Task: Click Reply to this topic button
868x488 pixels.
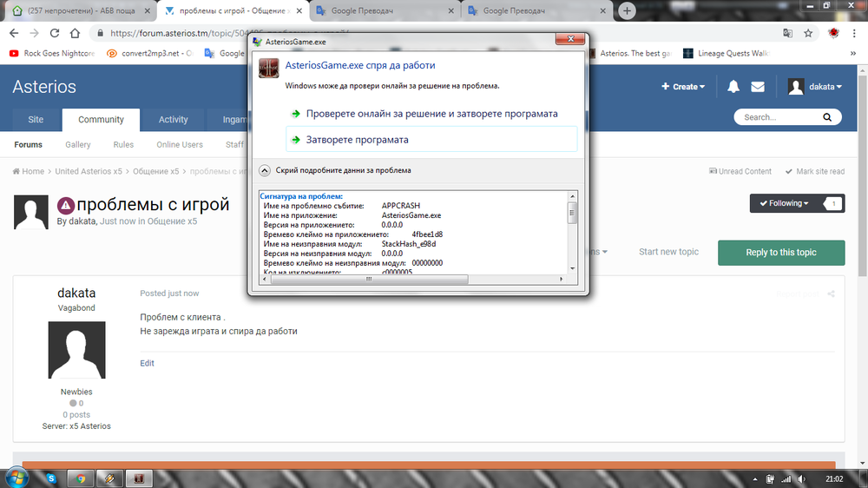Action: (780, 252)
